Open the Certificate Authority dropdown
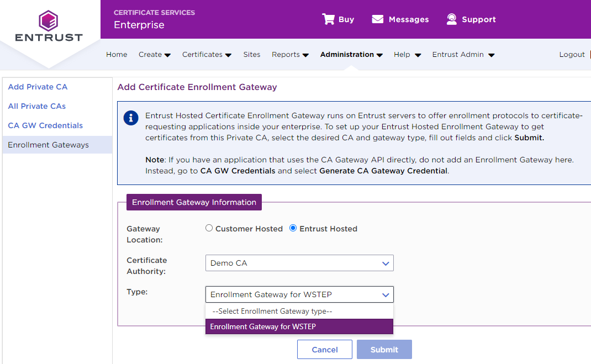The image size is (591, 364). (x=299, y=263)
